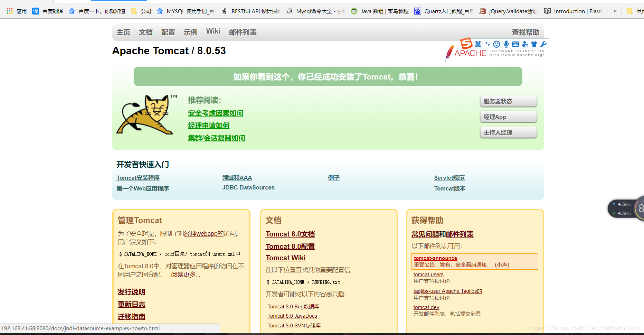Open the Tomcat安装程序 link
The image size is (644, 335).
click(x=138, y=178)
